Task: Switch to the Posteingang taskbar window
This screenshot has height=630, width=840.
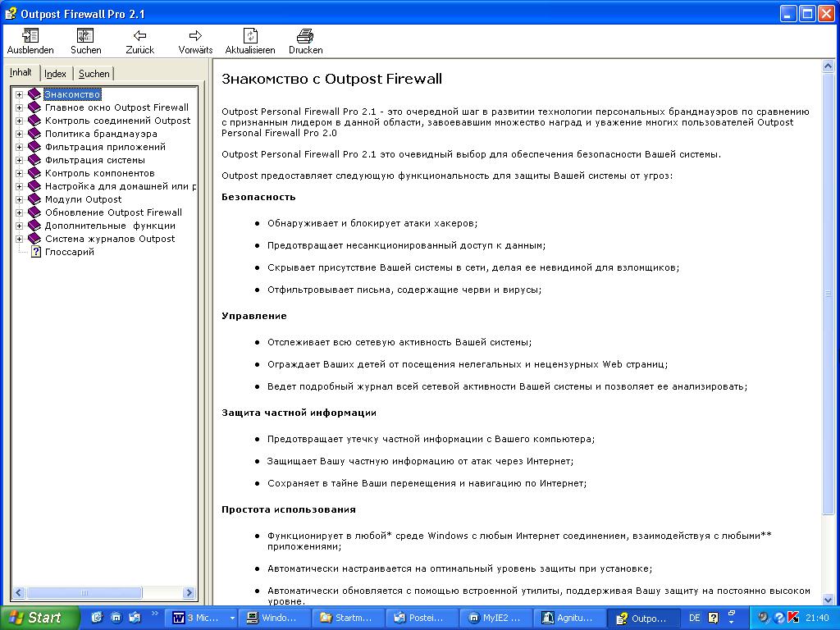Action: point(422,618)
